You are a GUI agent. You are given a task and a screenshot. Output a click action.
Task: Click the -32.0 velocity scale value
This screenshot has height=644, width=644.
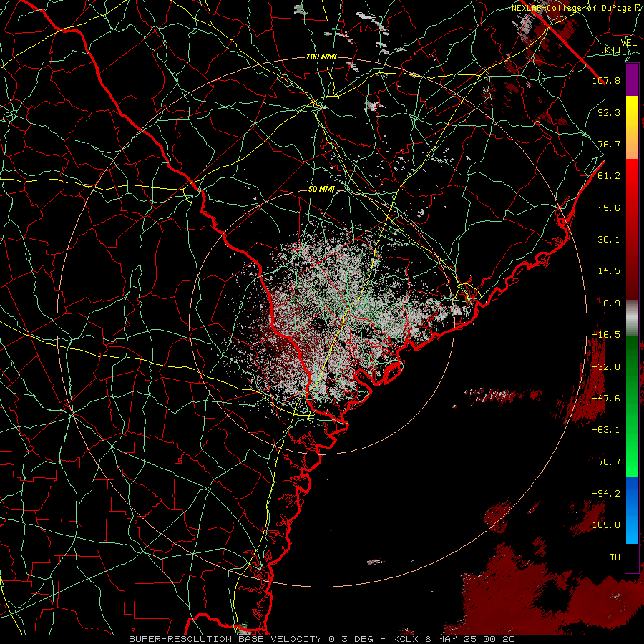tap(606, 367)
